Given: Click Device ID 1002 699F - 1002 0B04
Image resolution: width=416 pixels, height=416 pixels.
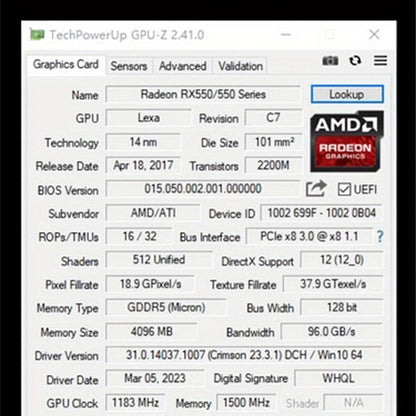Looking at the screenshot, I should (x=322, y=213).
